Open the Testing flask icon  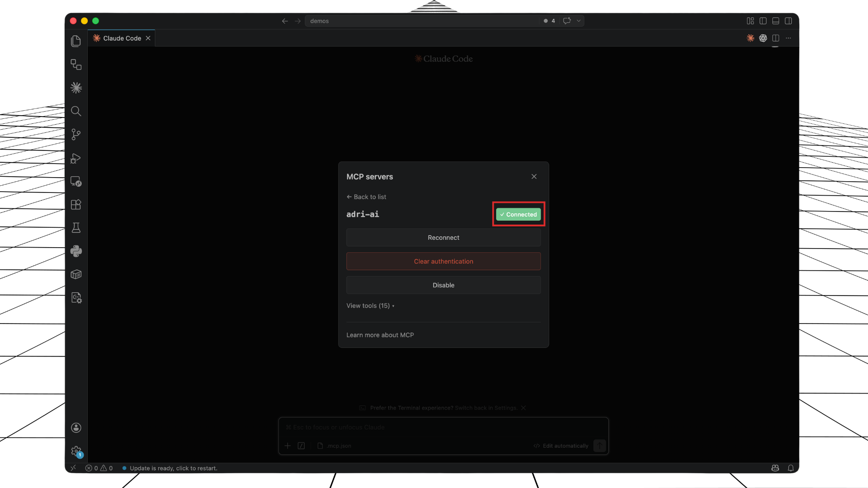(x=76, y=228)
